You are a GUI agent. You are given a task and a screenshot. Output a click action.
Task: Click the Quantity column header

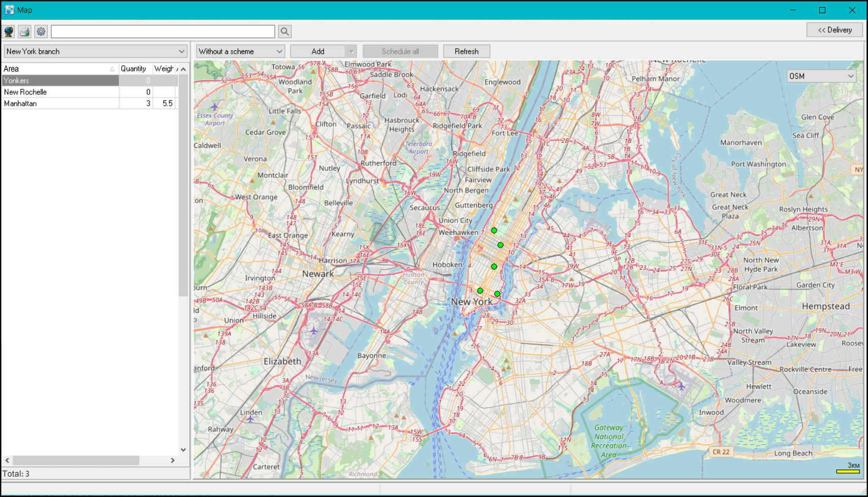[135, 69]
